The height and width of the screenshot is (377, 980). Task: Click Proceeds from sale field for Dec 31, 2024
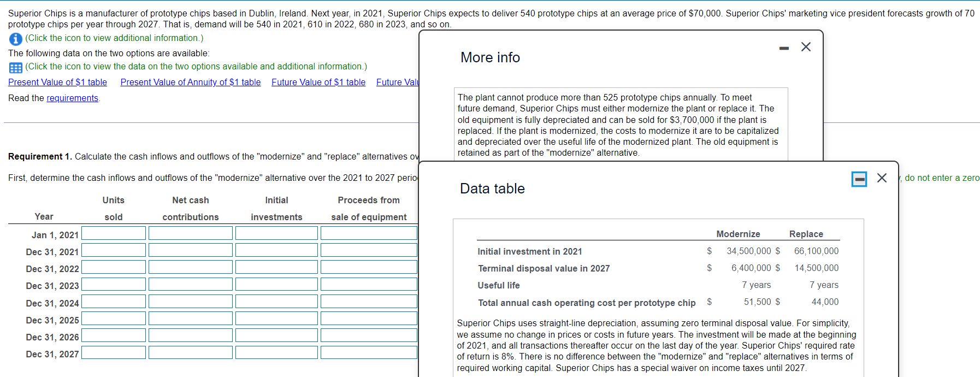pyautogui.click(x=369, y=302)
